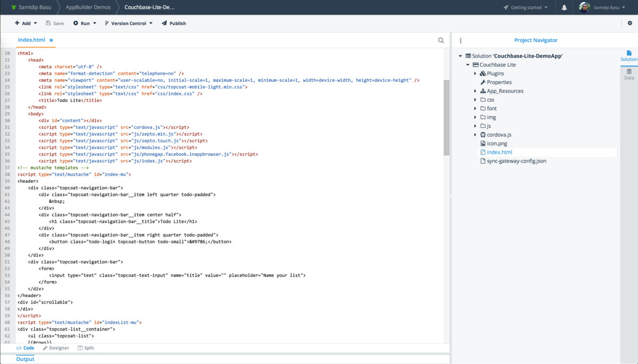Expand the cordova.js node

(x=475, y=134)
